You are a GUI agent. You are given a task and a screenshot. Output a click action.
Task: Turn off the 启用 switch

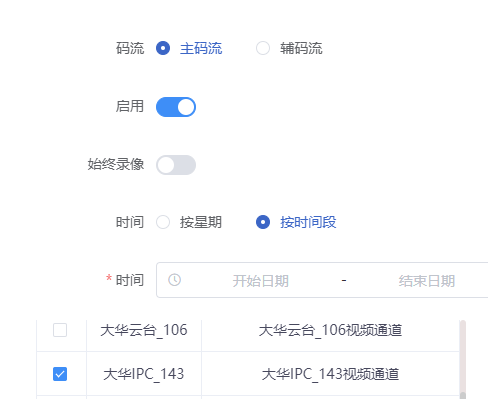coord(176,107)
